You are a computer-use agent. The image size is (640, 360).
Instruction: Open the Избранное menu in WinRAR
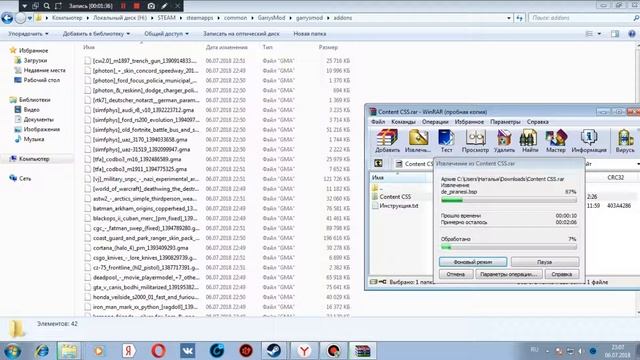pyautogui.click(x=469, y=122)
